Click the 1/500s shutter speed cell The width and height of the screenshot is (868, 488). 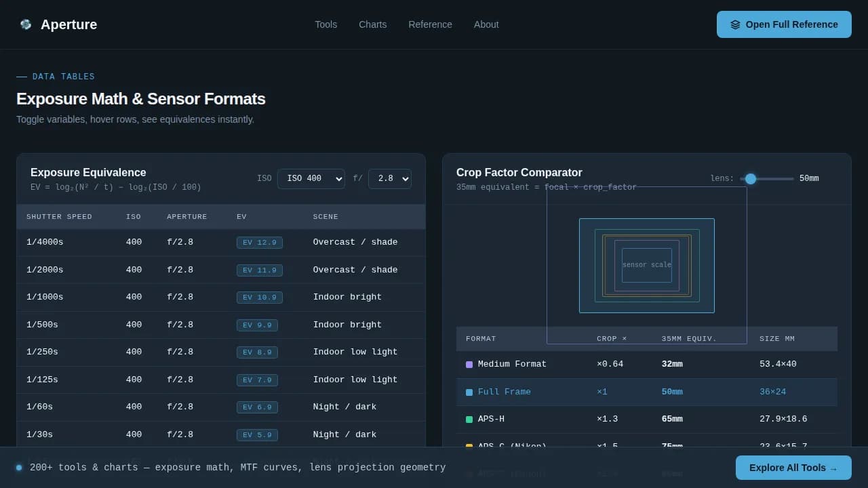tap(42, 325)
